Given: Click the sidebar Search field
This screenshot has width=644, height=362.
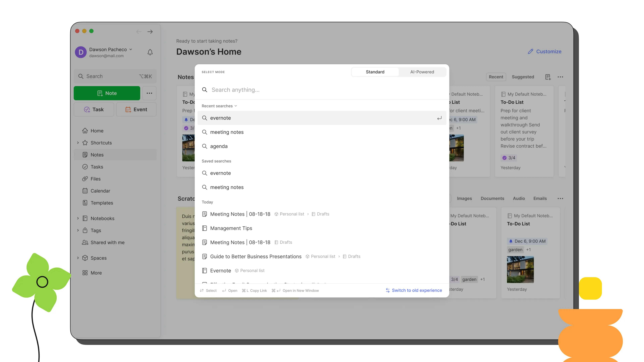Looking at the screenshot, I should coord(115,76).
